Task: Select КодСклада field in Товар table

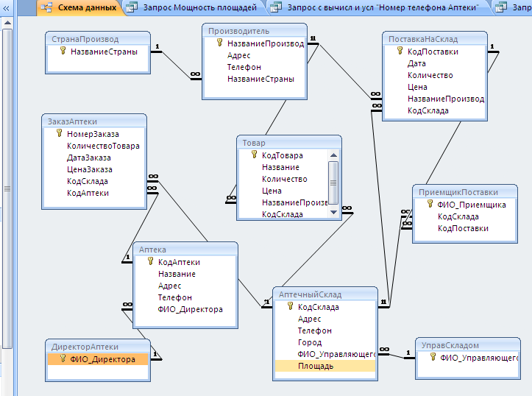Action: (283, 214)
